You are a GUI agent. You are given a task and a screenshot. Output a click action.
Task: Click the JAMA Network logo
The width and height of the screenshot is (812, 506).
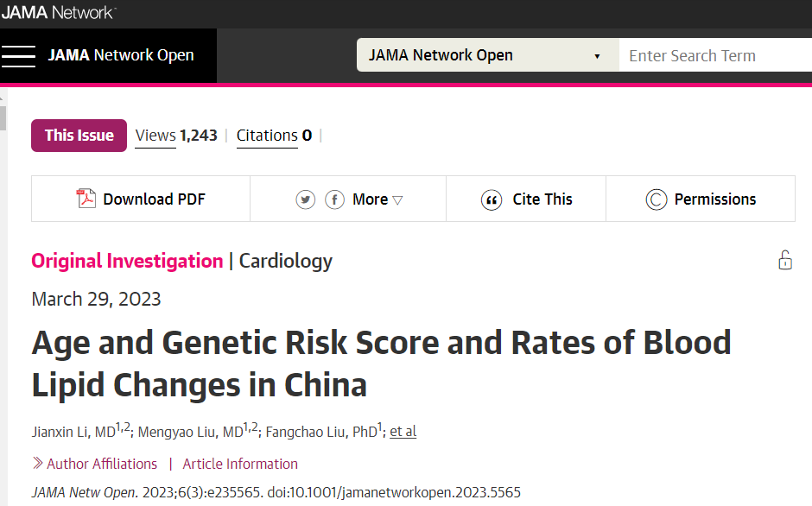(x=59, y=12)
